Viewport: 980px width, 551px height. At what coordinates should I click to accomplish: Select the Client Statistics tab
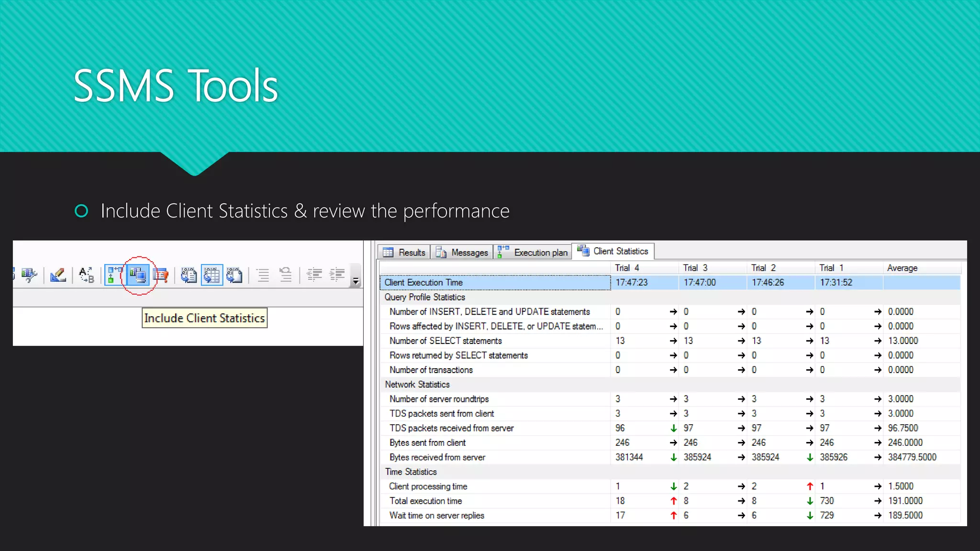pyautogui.click(x=613, y=251)
